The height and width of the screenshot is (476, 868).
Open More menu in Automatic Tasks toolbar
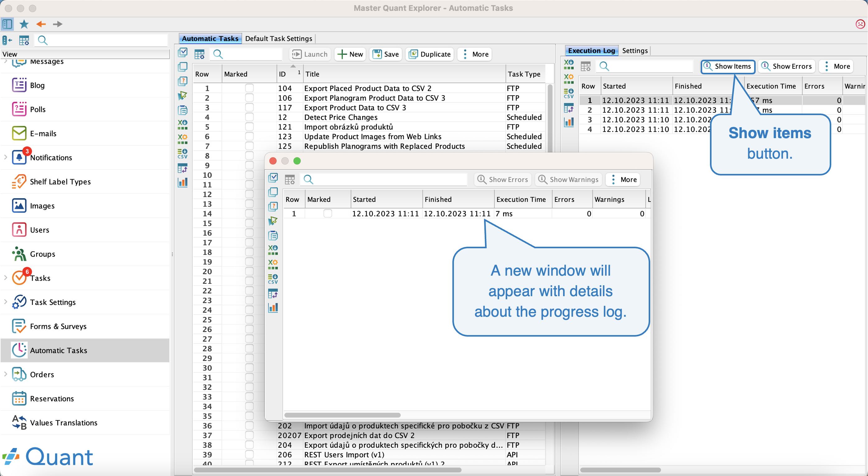[474, 54]
